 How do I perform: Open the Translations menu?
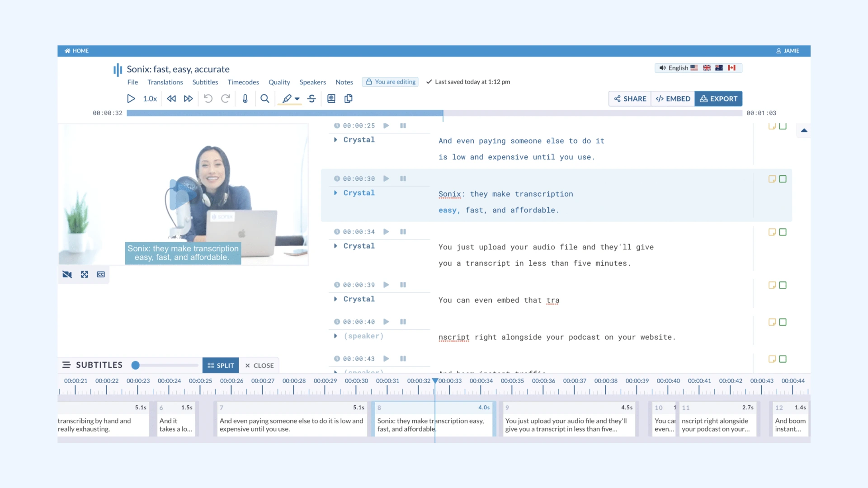pos(165,82)
